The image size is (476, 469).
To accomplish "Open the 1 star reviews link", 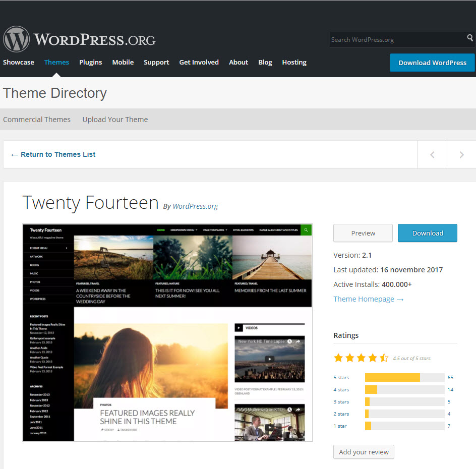I will point(341,426).
